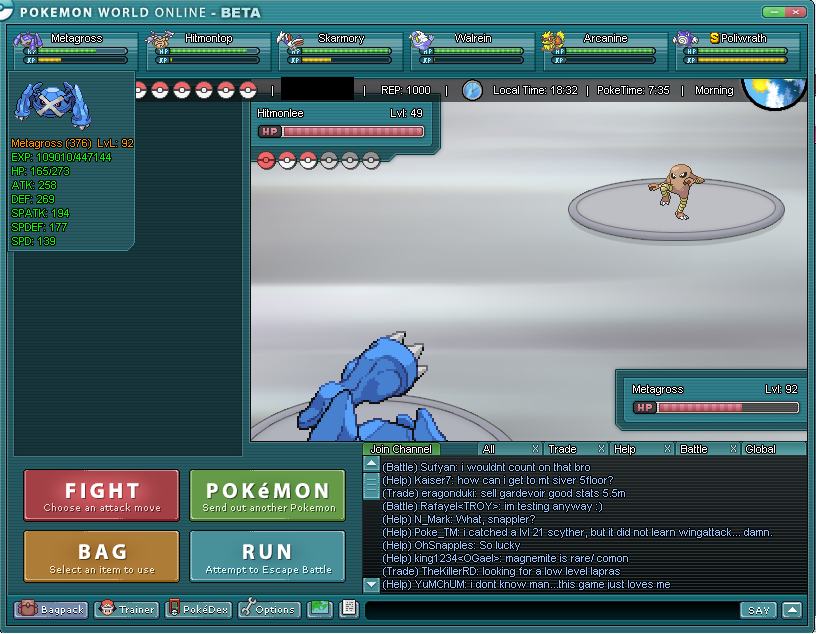Click the chat scrollbar thumb
816x634 pixels.
click(371, 485)
